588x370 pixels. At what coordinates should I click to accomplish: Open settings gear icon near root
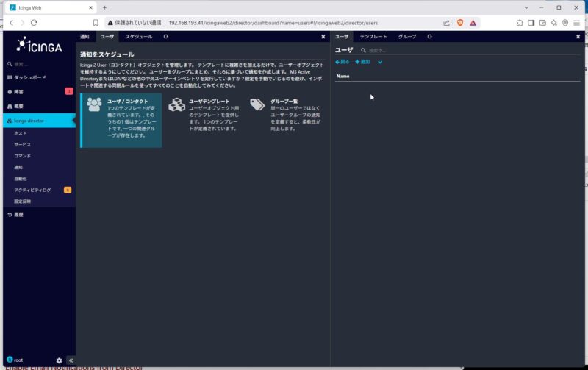point(59,360)
